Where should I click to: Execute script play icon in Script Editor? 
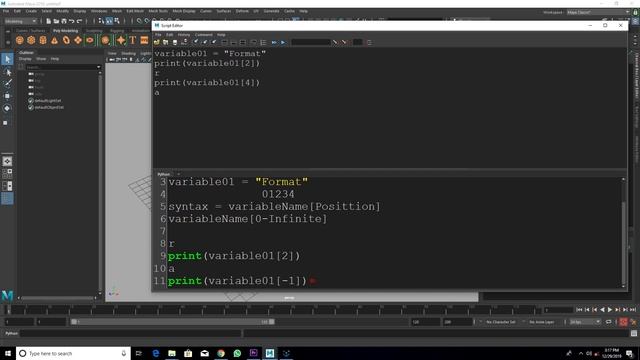(x=283, y=42)
